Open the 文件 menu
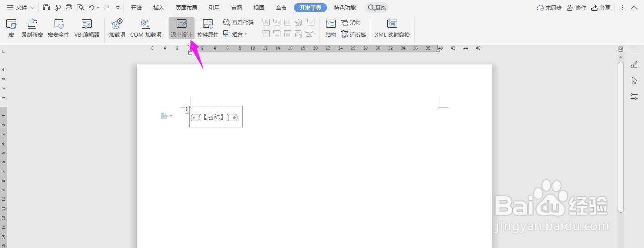This screenshot has height=248, width=644. click(x=17, y=8)
